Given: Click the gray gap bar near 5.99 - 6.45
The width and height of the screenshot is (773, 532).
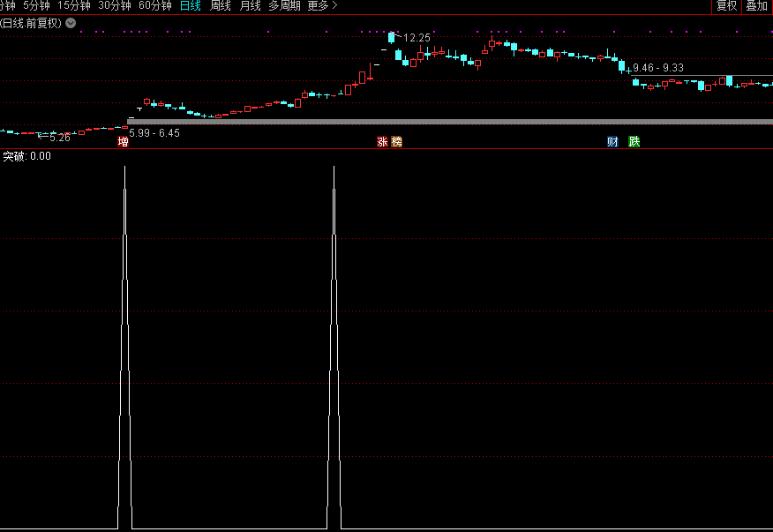Looking at the screenshot, I should [441, 121].
